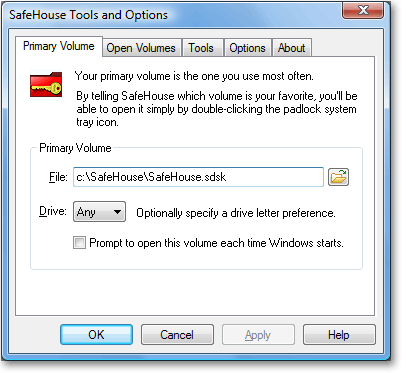This screenshot has width=406, height=373.
Task: Click the Drive: label text
Action: [x=53, y=211]
